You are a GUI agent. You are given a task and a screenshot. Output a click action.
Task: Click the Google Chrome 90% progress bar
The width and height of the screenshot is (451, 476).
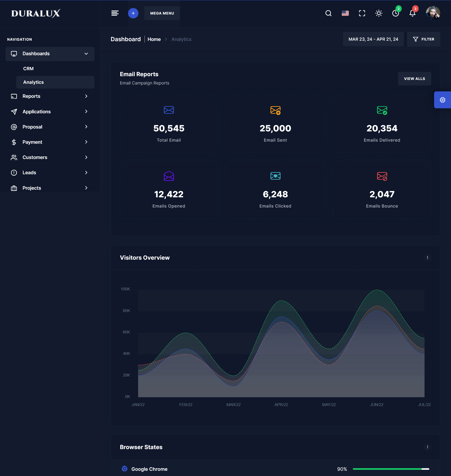[391, 469]
